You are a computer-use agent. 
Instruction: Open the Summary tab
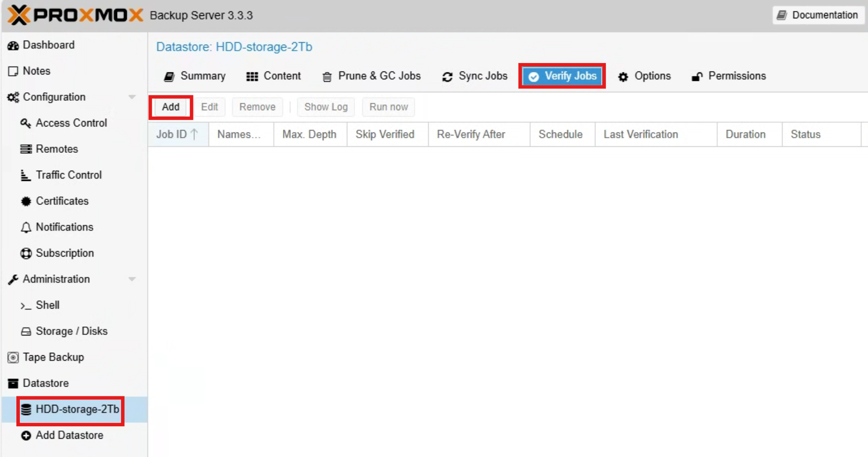(x=195, y=76)
